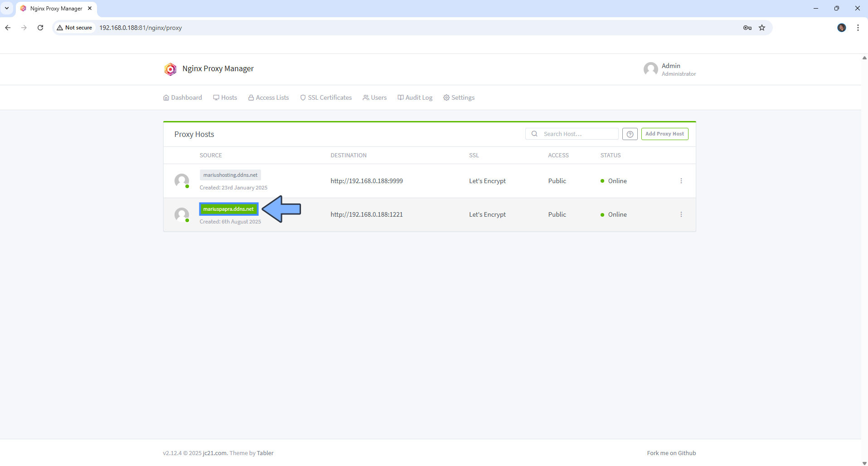The height and width of the screenshot is (466, 868).
Task: Open the Users page
Action: click(375, 97)
